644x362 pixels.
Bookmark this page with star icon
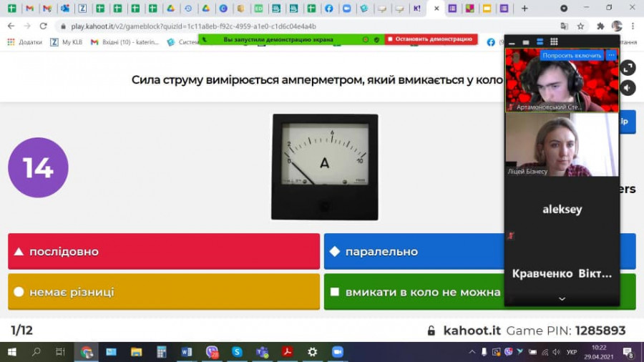pos(580,26)
